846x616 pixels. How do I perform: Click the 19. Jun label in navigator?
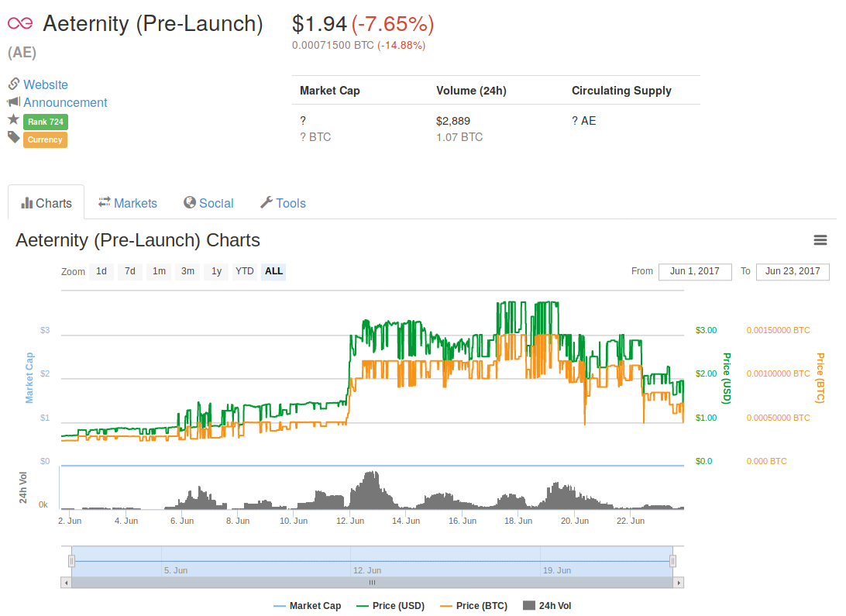[x=557, y=570]
